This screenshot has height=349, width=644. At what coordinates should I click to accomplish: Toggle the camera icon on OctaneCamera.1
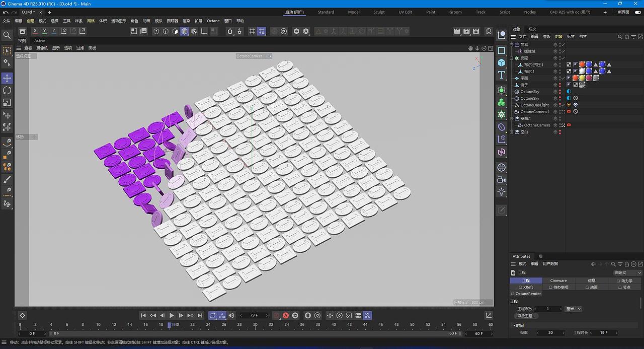click(x=569, y=111)
